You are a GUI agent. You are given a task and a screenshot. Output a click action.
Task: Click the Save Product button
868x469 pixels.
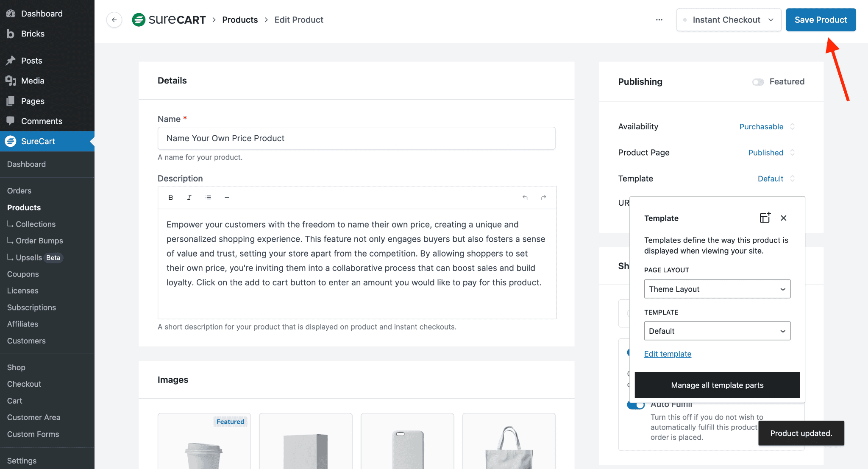(821, 20)
